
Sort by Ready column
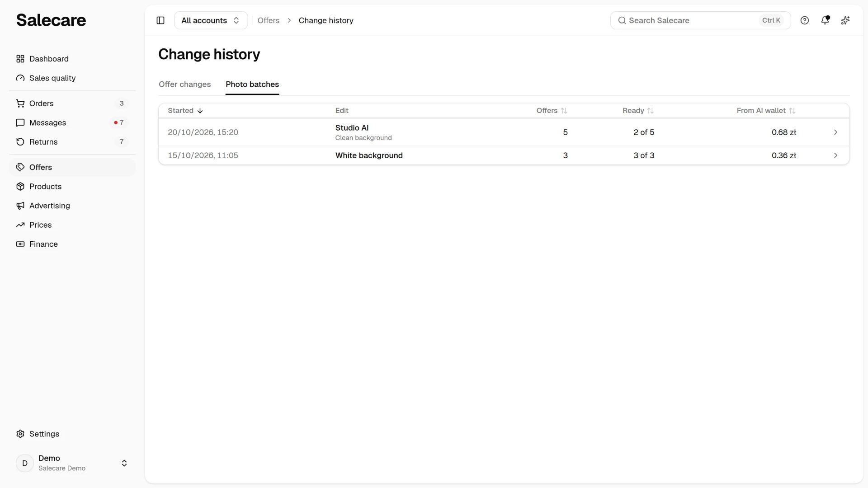tap(638, 111)
